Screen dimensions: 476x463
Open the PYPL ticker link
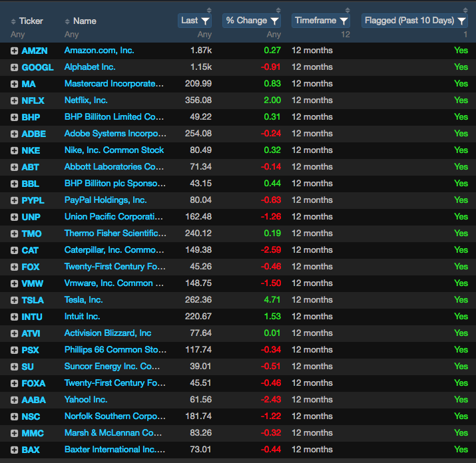coord(33,200)
